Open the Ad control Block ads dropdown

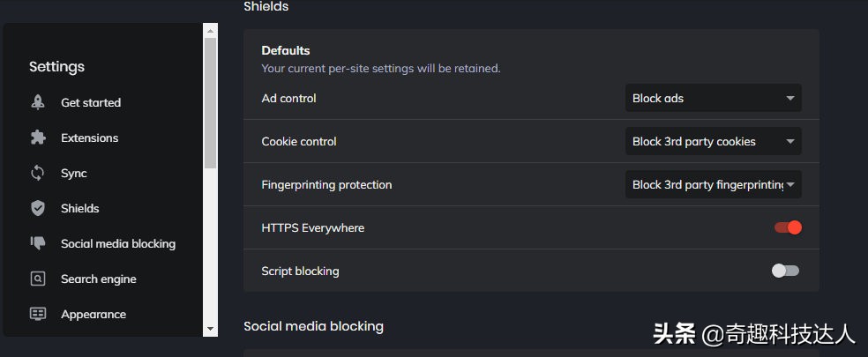(x=713, y=98)
